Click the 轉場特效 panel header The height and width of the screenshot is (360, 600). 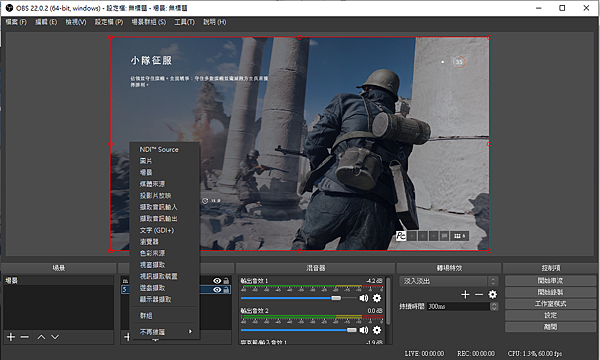point(449,268)
